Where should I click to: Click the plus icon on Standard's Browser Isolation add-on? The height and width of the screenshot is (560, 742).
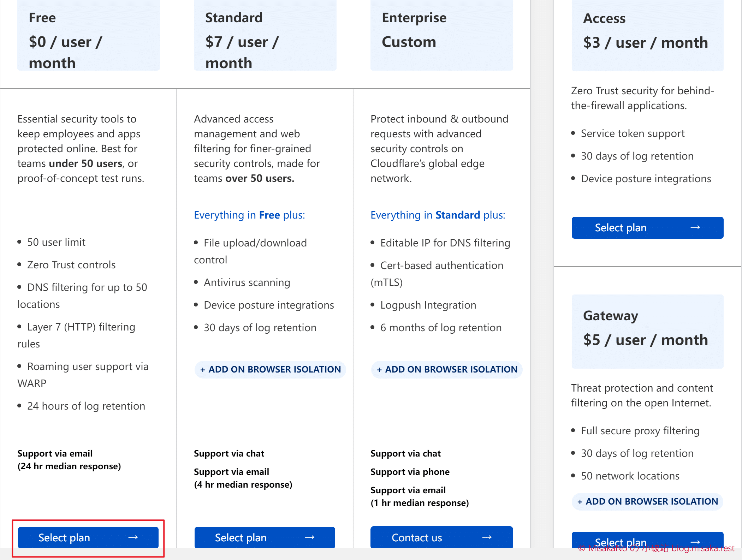(x=203, y=370)
